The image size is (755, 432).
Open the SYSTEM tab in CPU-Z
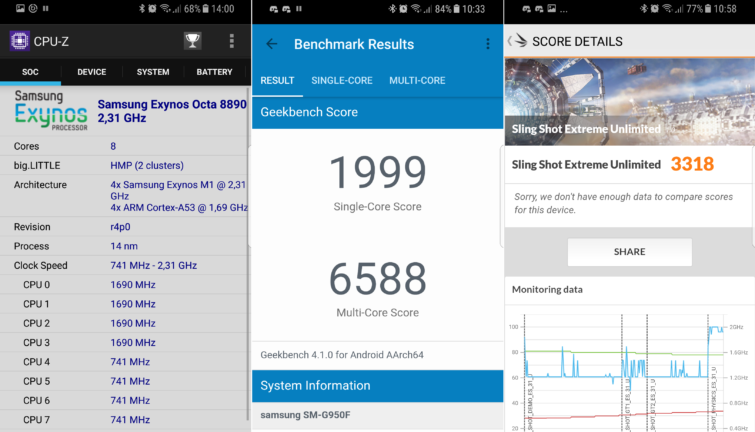(x=153, y=72)
